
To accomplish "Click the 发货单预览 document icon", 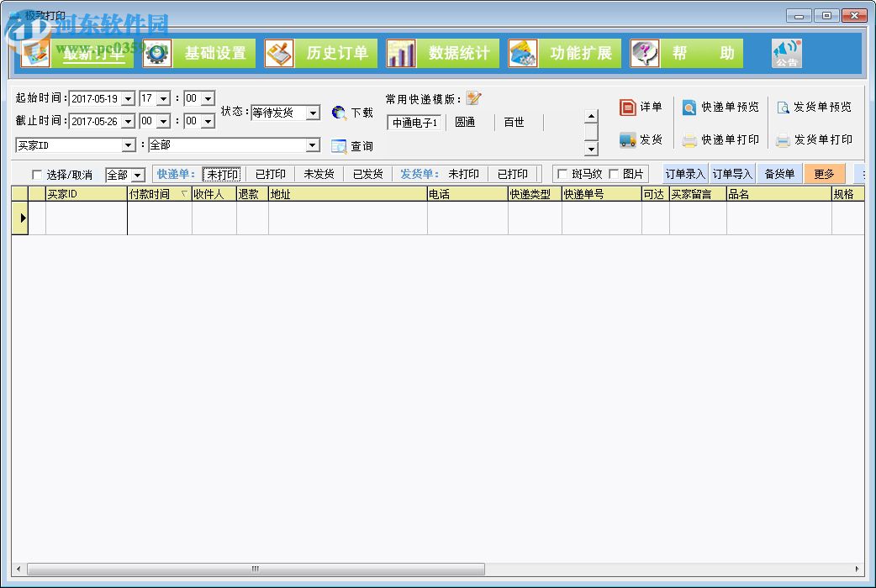I will pyautogui.click(x=783, y=108).
